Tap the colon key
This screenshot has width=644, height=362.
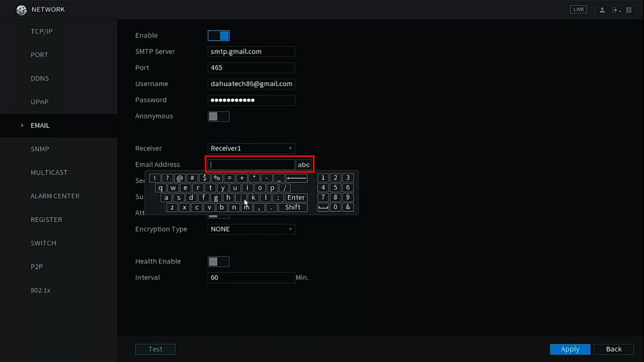pyautogui.click(x=278, y=198)
